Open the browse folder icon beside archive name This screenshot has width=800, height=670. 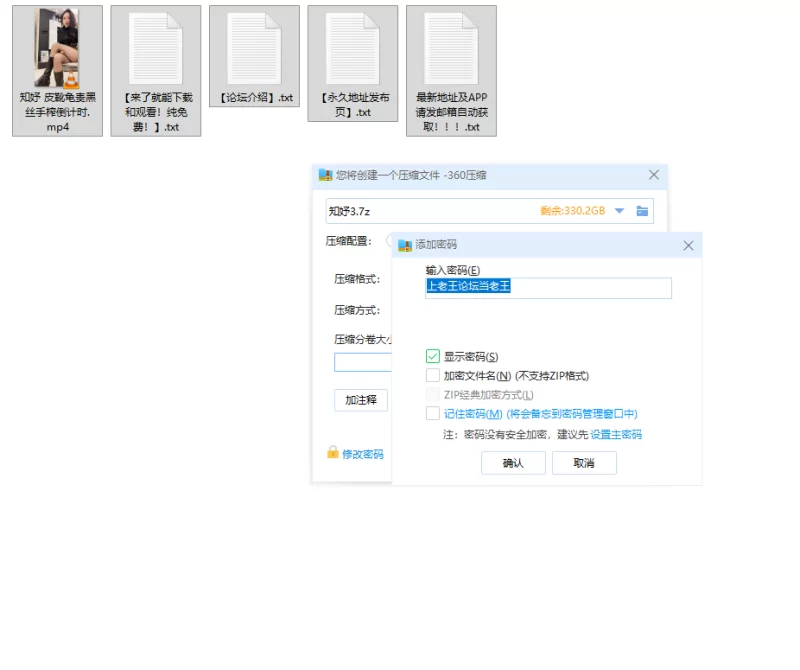pos(642,211)
